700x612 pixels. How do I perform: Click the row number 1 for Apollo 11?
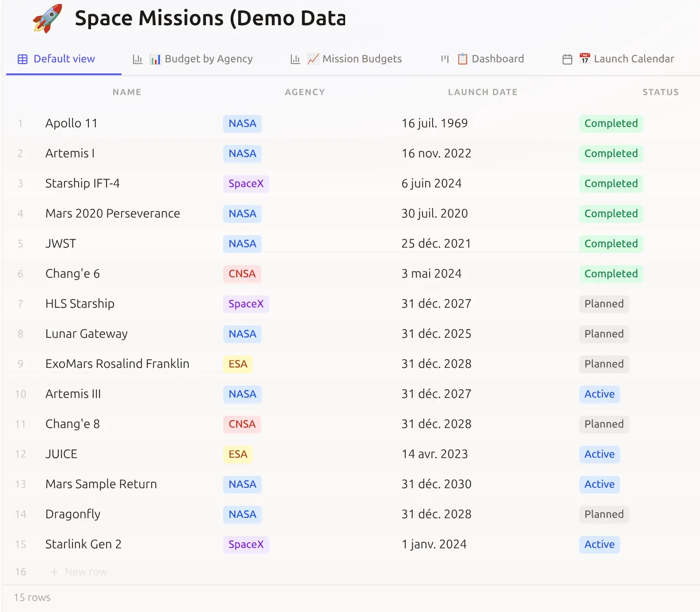click(x=20, y=123)
